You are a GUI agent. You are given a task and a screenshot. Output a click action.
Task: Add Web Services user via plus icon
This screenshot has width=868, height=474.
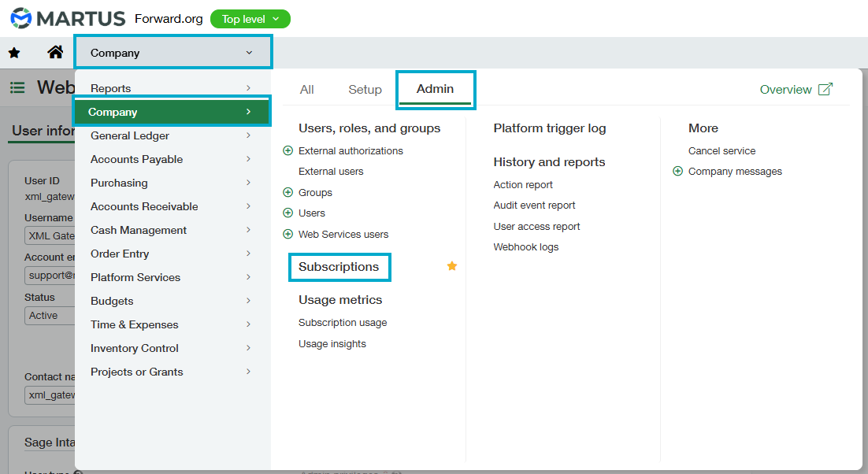coord(287,234)
